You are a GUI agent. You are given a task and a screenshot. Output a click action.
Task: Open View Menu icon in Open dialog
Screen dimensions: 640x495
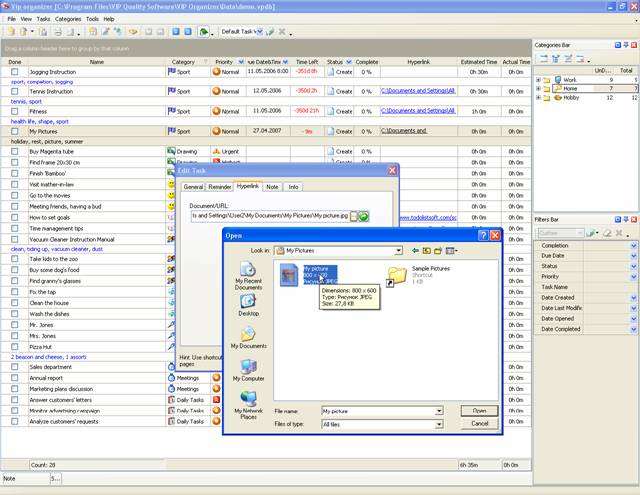point(451,250)
